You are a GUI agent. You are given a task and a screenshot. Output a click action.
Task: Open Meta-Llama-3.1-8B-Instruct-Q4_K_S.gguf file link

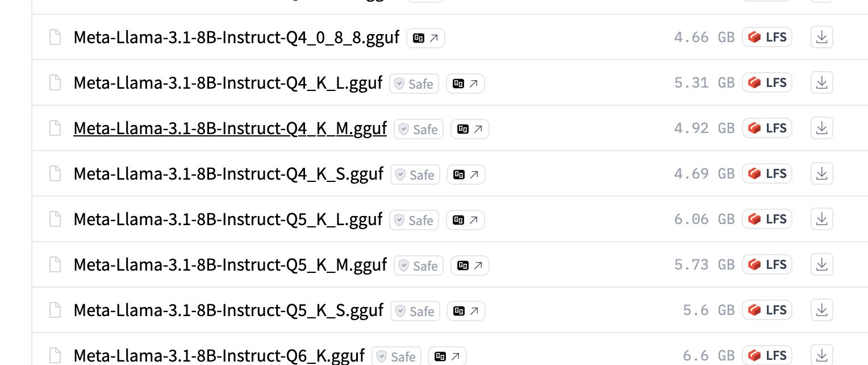[228, 174]
